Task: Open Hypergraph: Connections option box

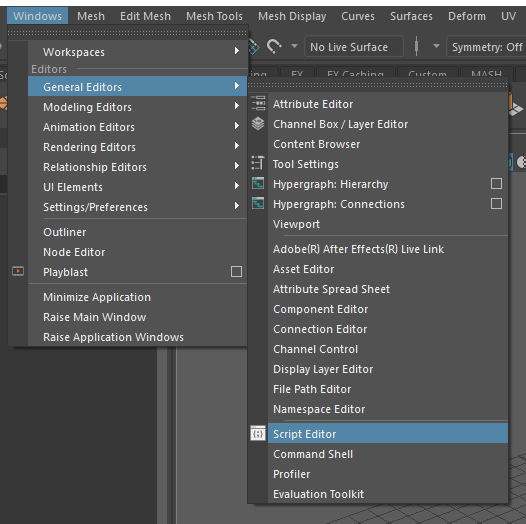Action: pyautogui.click(x=496, y=204)
